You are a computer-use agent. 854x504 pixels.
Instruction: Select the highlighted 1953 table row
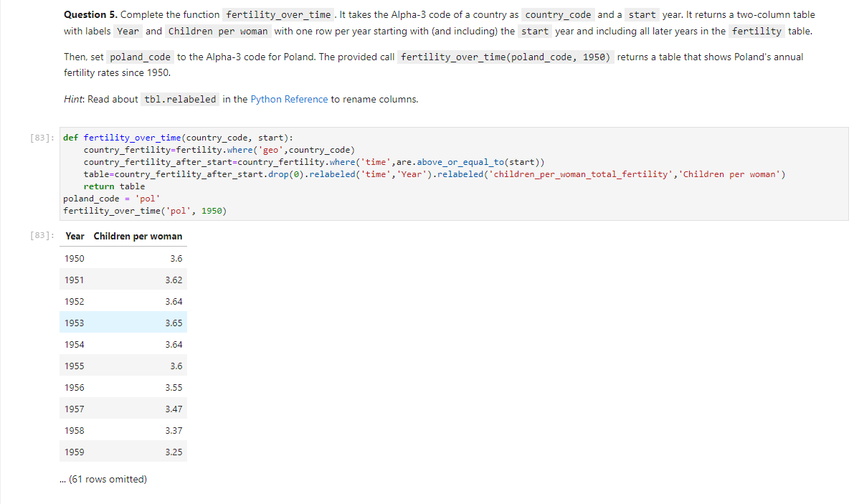click(123, 323)
